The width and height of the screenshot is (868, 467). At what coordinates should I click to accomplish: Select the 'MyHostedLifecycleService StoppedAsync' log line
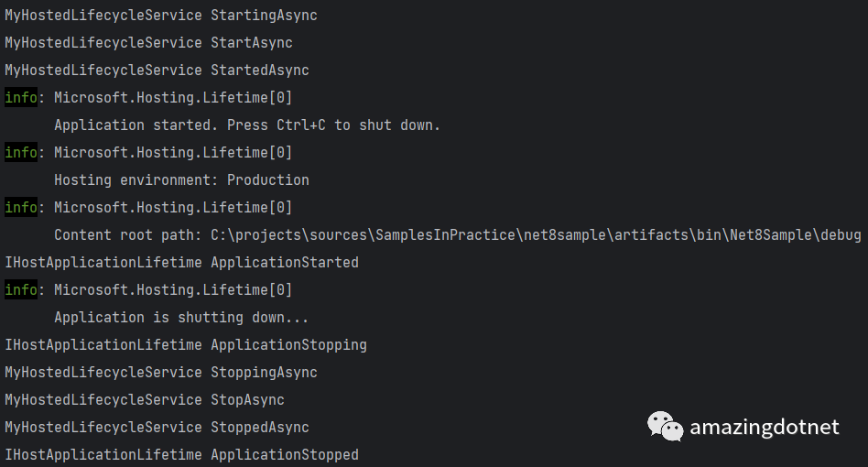click(157, 428)
